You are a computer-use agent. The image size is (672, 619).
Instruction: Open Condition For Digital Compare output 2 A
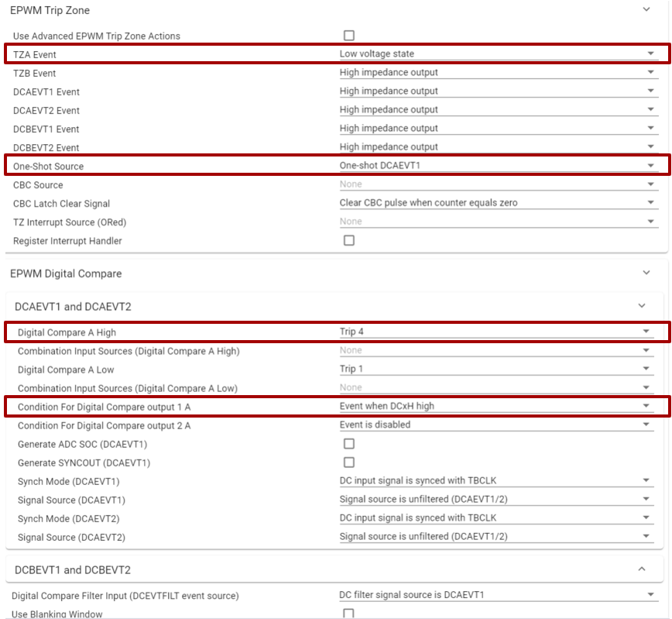[497, 425]
